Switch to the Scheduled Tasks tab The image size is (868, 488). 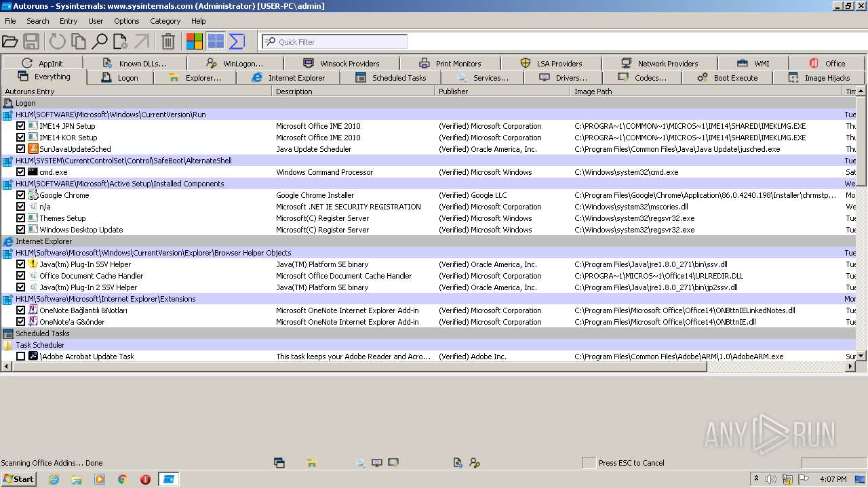pos(391,78)
